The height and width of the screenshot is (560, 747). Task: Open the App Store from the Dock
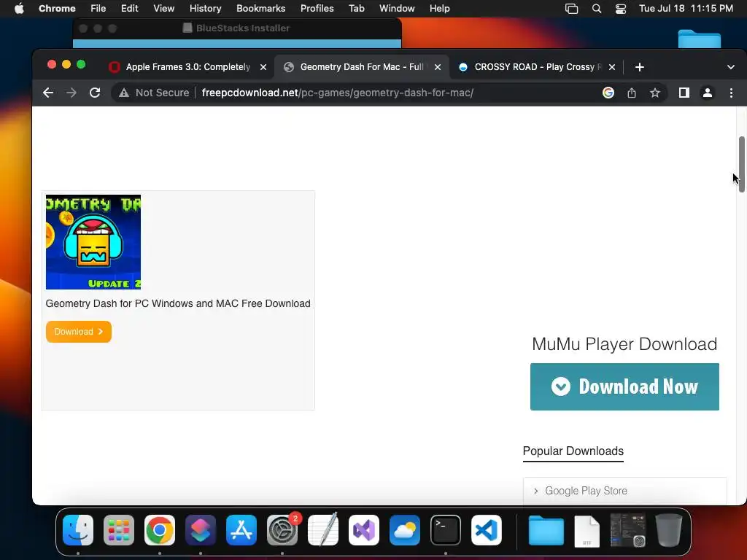click(241, 530)
